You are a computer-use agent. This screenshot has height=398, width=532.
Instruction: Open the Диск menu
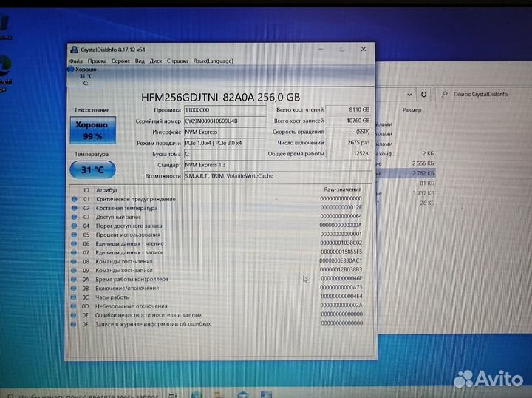156,61
